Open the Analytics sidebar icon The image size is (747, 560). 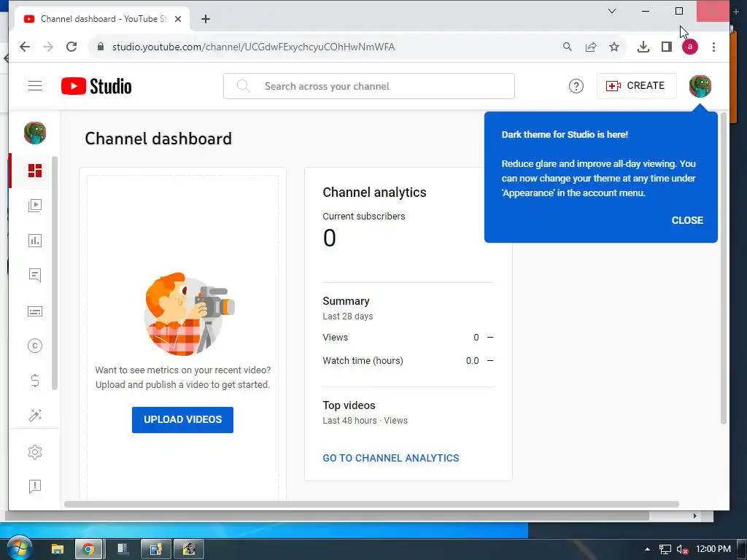35,241
